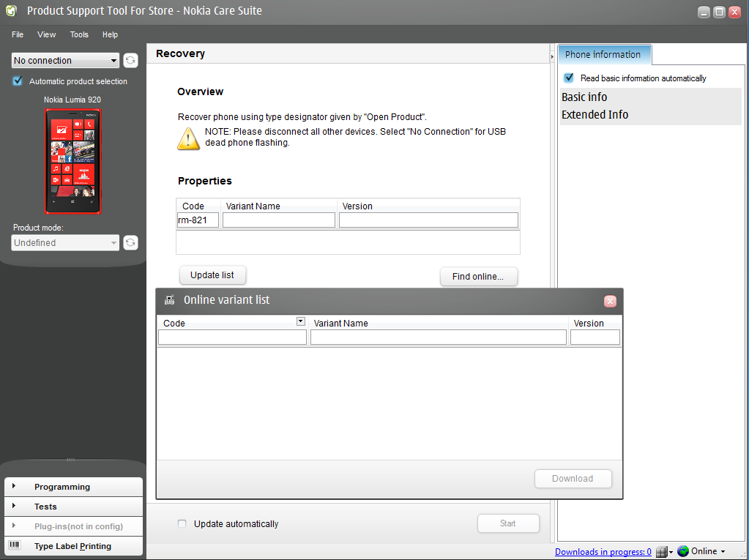Click the Start button
The width and height of the screenshot is (749, 560).
(x=508, y=523)
